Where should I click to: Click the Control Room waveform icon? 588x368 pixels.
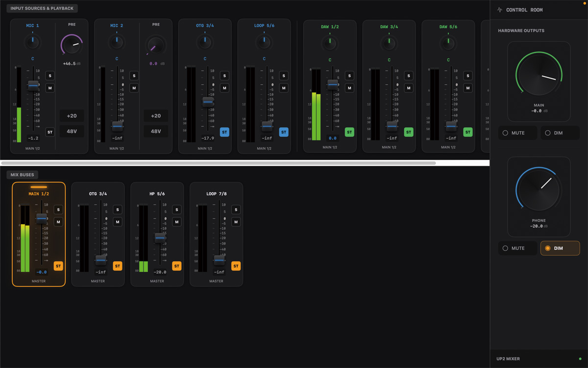(x=500, y=10)
